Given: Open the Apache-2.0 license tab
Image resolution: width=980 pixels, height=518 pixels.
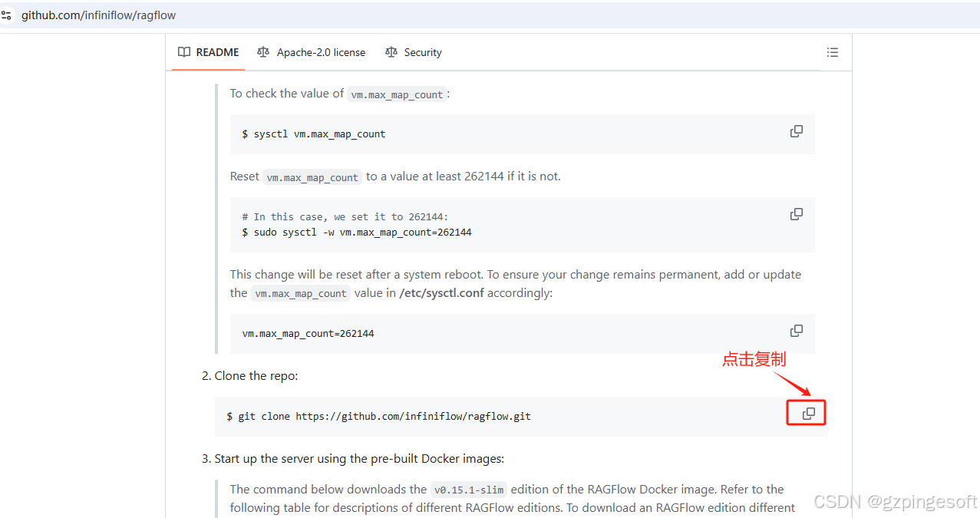Looking at the screenshot, I should 311,52.
